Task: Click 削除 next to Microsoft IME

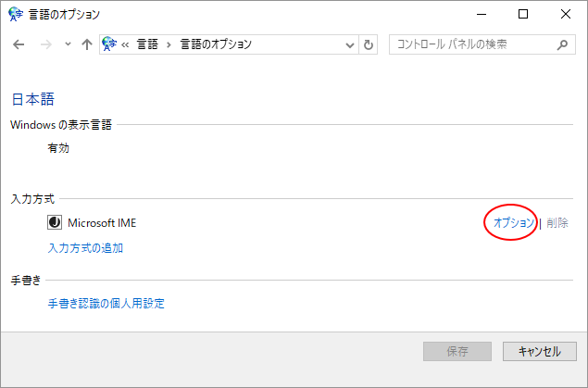Action: (557, 222)
